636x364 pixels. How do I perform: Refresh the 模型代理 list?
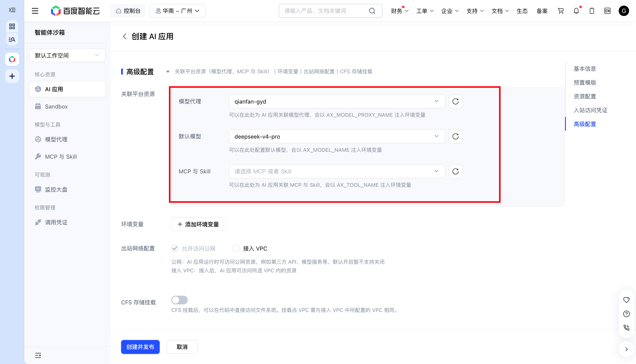coord(455,101)
